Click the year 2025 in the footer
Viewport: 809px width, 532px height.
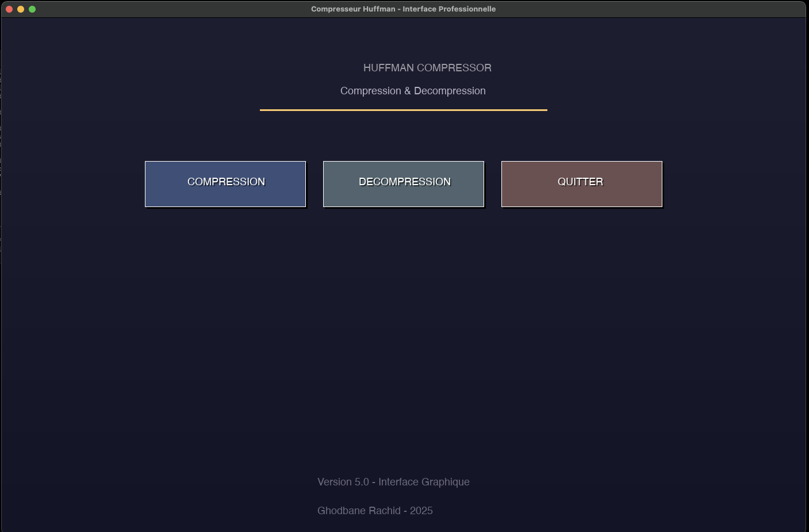[x=421, y=511]
